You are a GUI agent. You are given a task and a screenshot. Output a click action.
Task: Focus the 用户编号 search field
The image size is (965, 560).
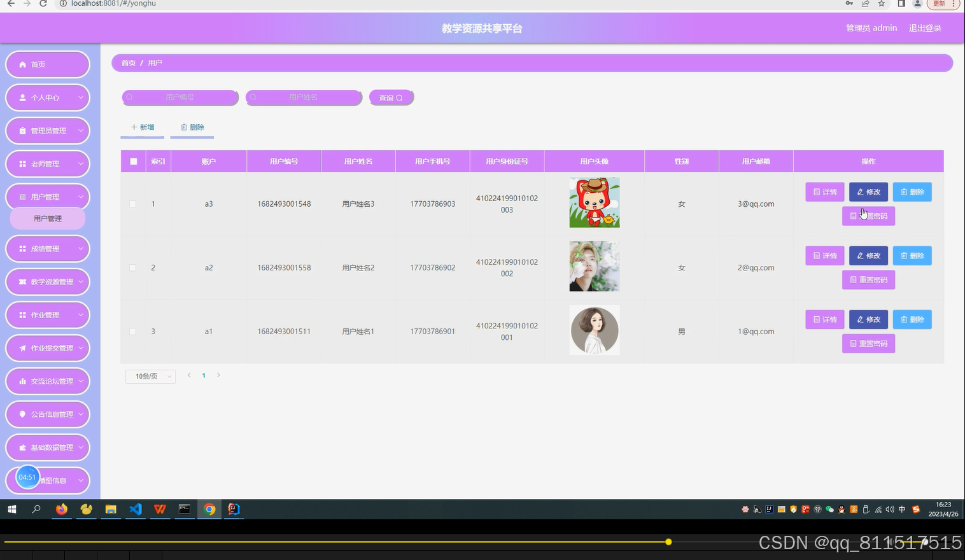click(180, 97)
